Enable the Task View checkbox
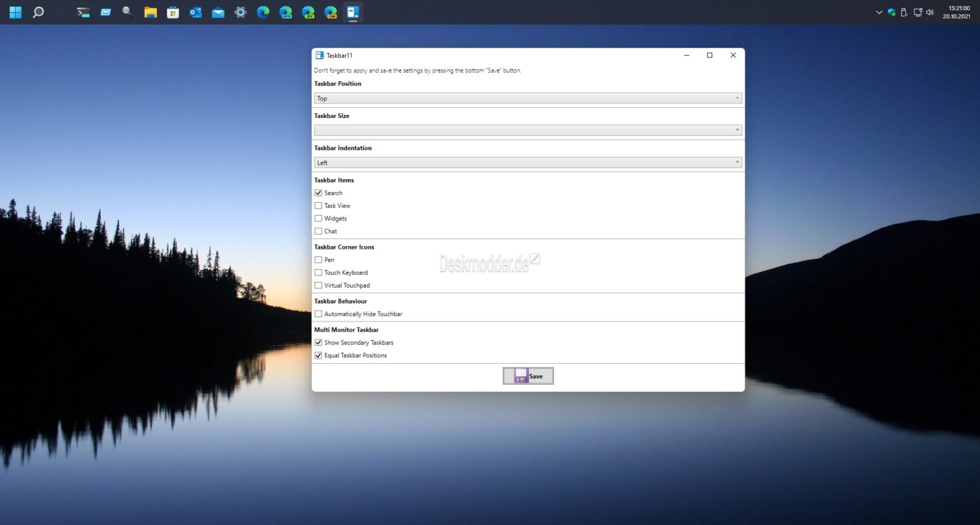 [318, 205]
